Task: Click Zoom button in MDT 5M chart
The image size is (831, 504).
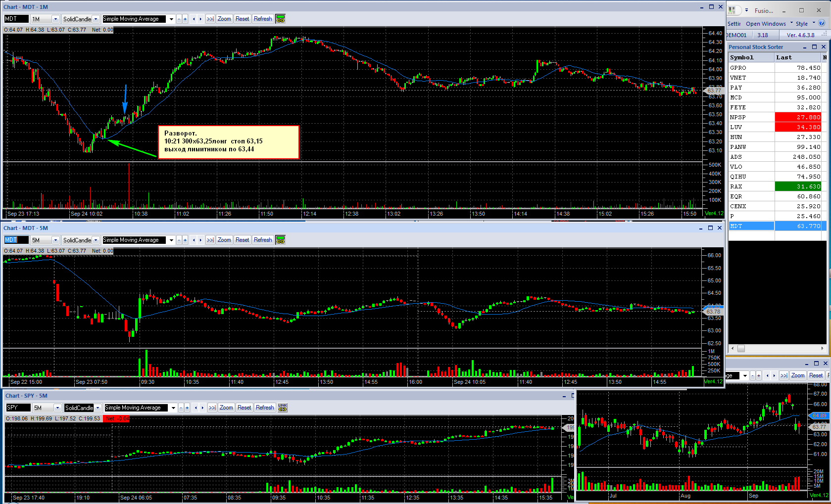Action: pos(224,240)
